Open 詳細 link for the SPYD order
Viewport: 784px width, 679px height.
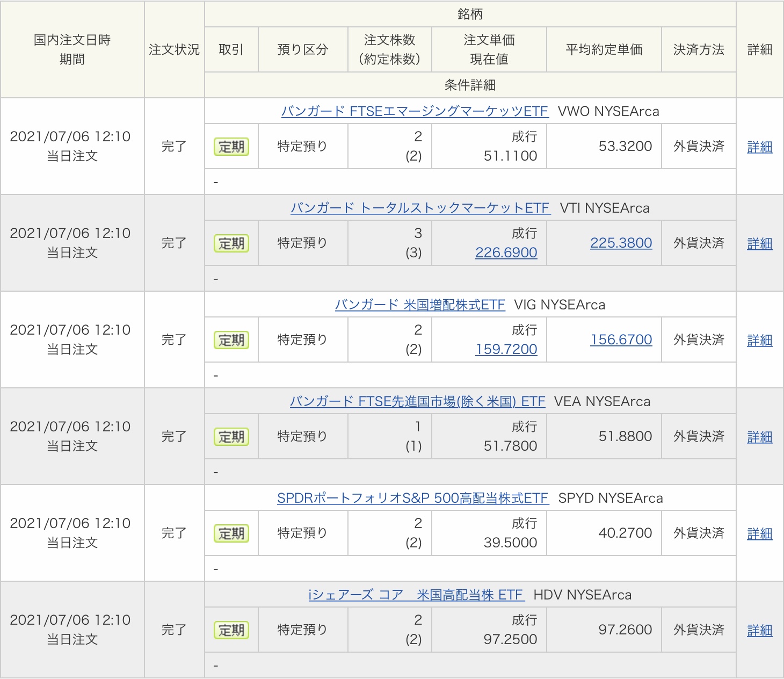[x=760, y=533]
